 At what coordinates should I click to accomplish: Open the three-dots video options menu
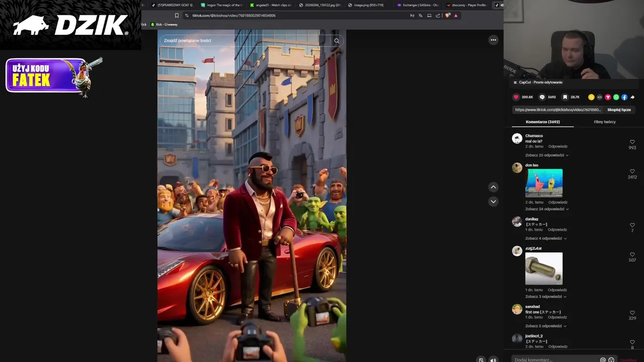tap(493, 40)
